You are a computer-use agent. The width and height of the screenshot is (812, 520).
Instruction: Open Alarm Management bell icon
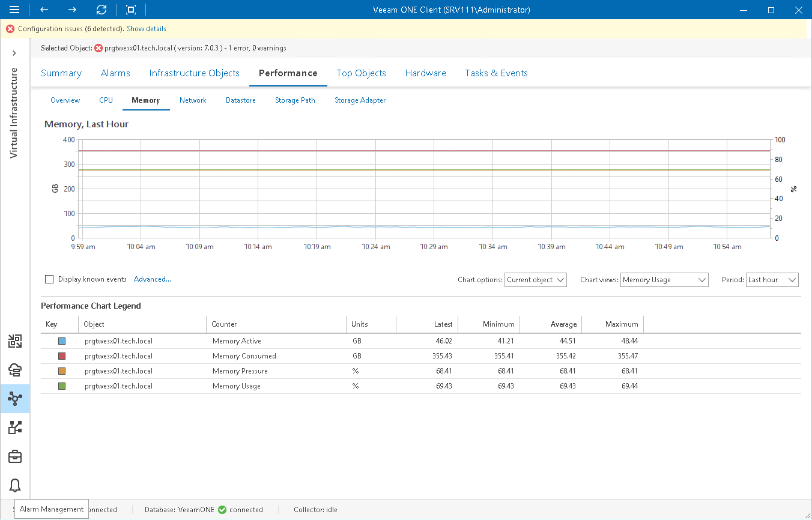(15, 485)
